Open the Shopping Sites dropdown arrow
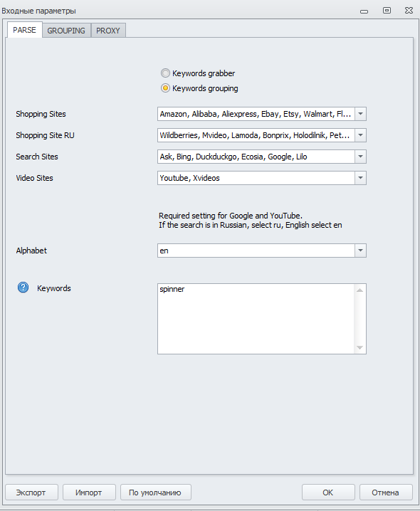The width and height of the screenshot is (420, 511). tap(360, 114)
